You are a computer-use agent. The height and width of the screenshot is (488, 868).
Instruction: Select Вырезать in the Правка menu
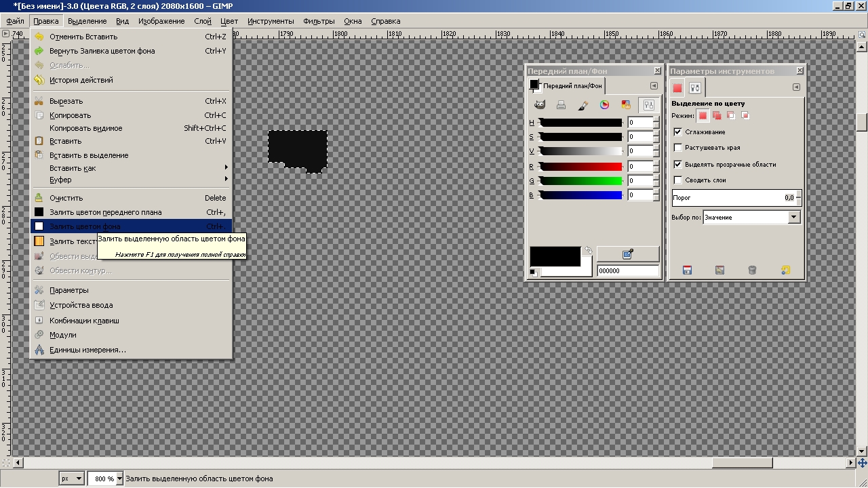pyautogui.click(x=131, y=101)
